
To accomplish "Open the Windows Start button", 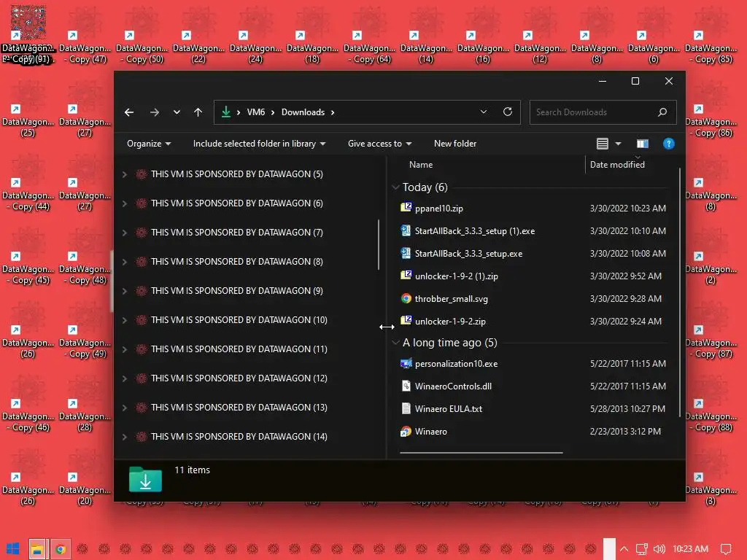I will coord(13,549).
